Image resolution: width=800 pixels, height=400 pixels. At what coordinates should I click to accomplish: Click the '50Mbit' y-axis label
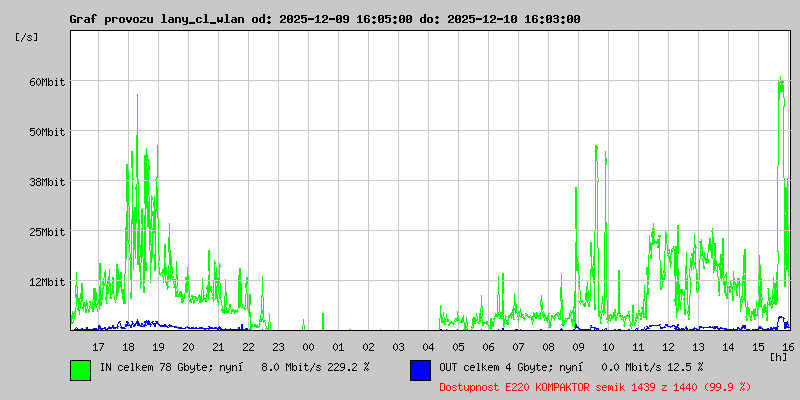47,132
